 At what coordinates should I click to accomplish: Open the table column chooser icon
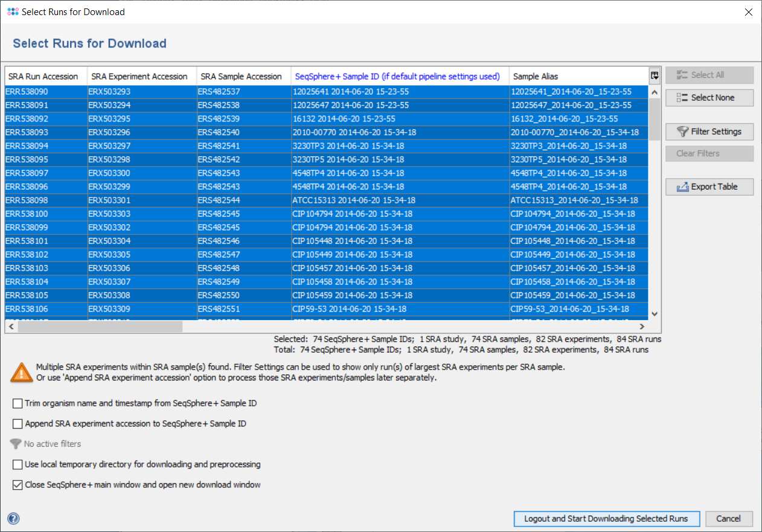654,75
